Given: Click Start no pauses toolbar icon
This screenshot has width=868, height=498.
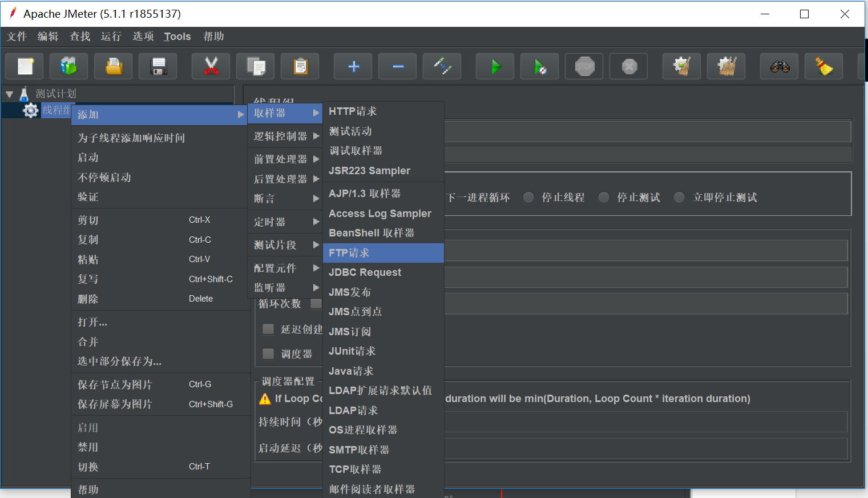Looking at the screenshot, I should pyautogui.click(x=540, y=67).
